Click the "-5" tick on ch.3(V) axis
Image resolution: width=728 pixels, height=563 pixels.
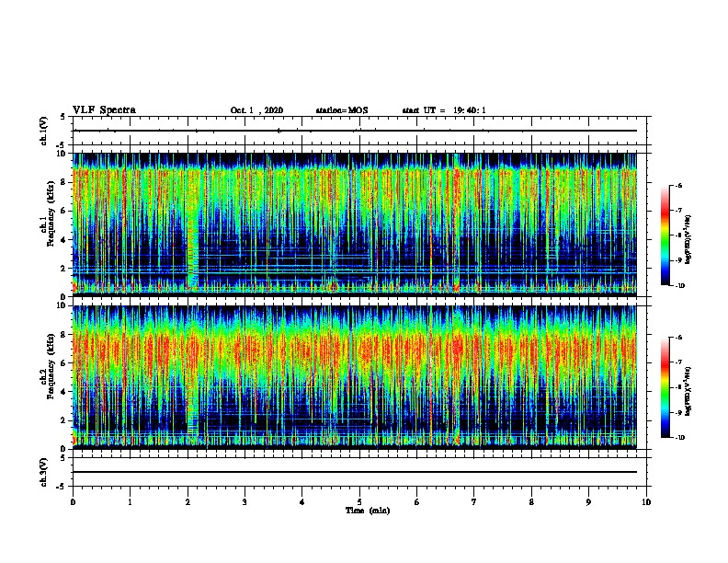62,487
